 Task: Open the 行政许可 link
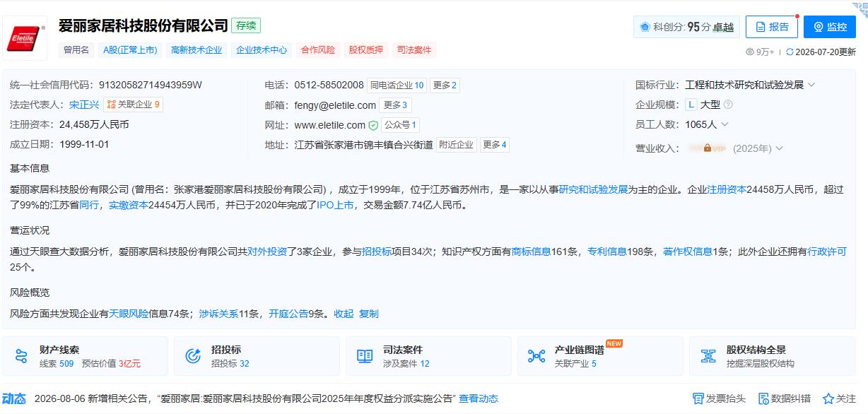(x=827, y=252)
